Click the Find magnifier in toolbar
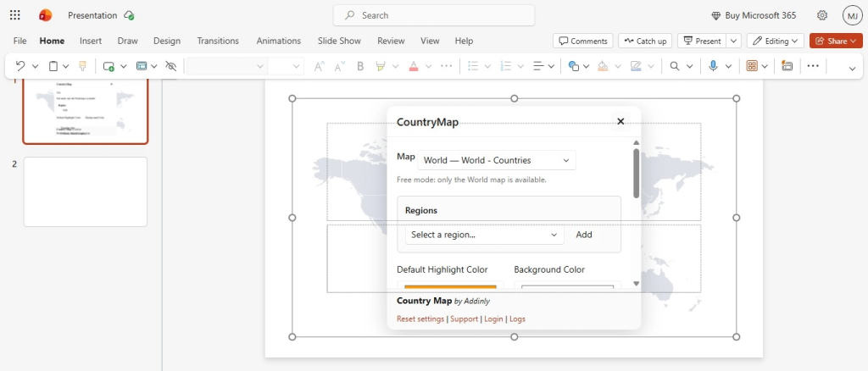This screenshot has height=371, width=868. (674, 66)
